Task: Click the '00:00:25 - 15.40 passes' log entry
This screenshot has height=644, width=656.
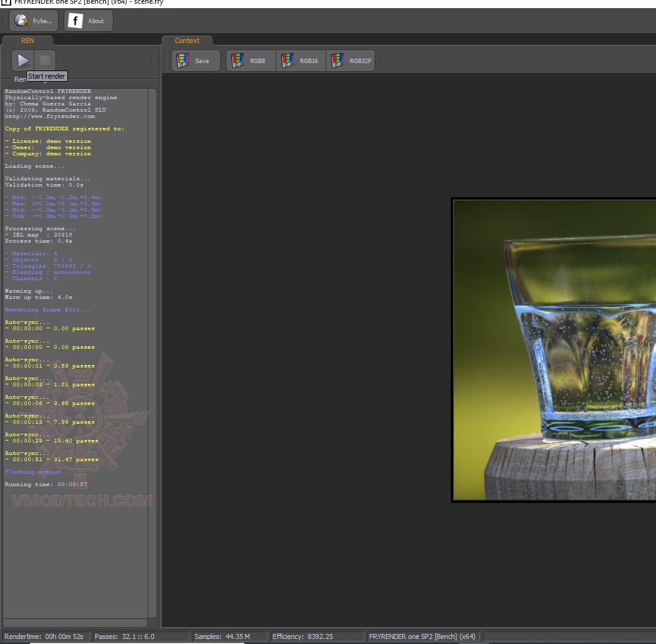Action: pos(53,441)
